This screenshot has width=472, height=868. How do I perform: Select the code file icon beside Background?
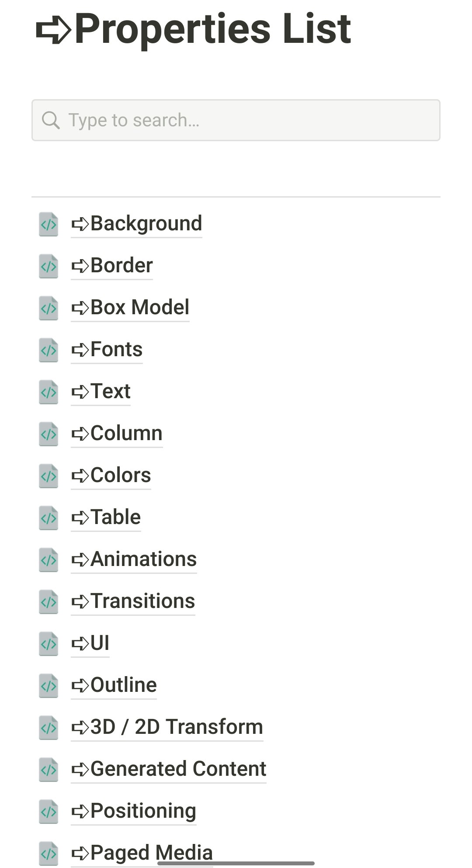pos(48,225)
